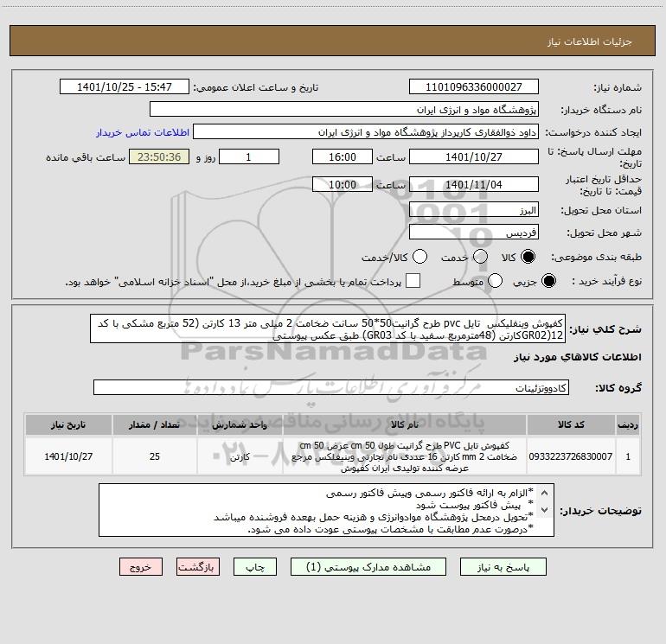Viewport: 666px width, 644px height.
Task: Click the جزئیات اطلاعات نیاز header title
Action: [x=590, y=41]
